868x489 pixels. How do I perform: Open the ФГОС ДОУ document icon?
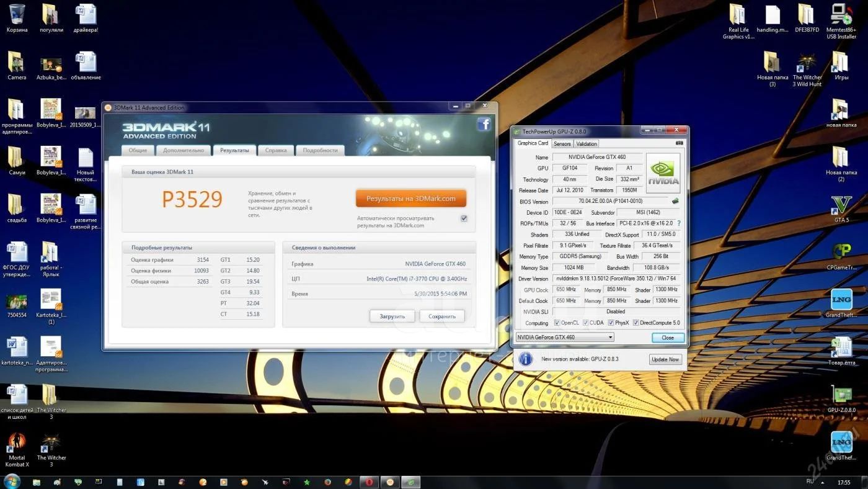pyautogui.click(x=17, y=252)
